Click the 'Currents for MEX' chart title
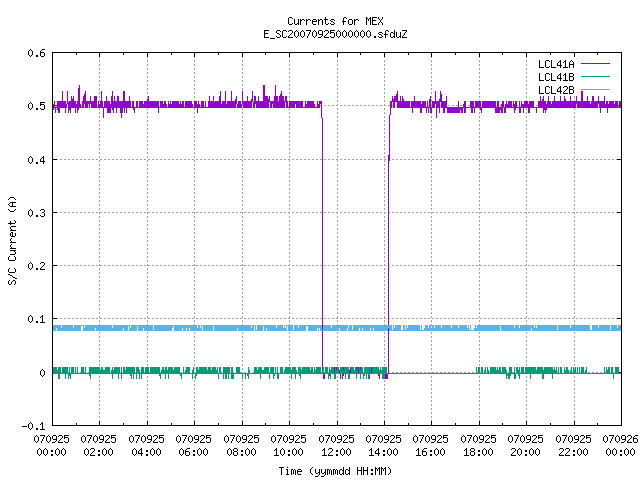This screenshot has height=480, width=640. pyautogui.click(x=335, y=21)
